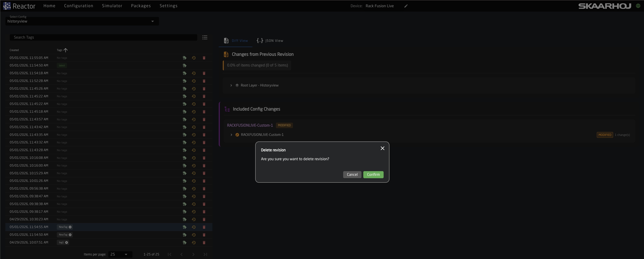Confirm deleting the revision
644x259 pixels.
click(x=373, y=175)
